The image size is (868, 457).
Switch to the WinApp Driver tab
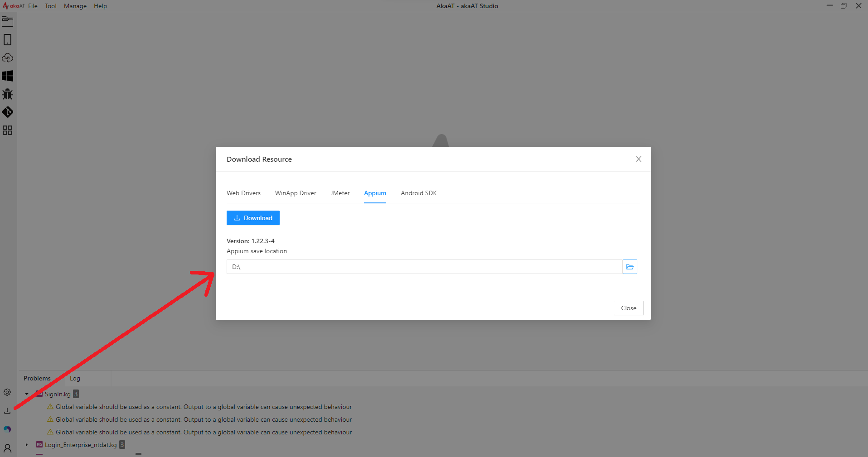click(x=296, y=193)
